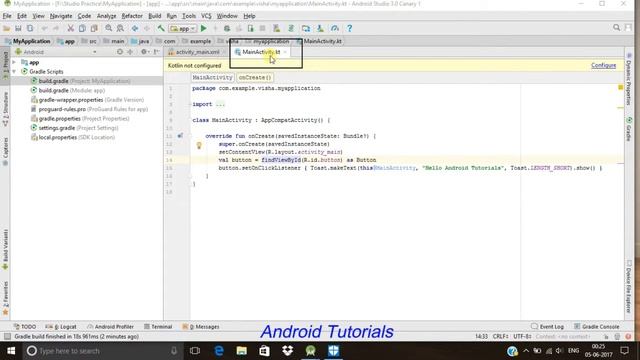Click the Synchronize toolbar icon

(x=30, y=29)
